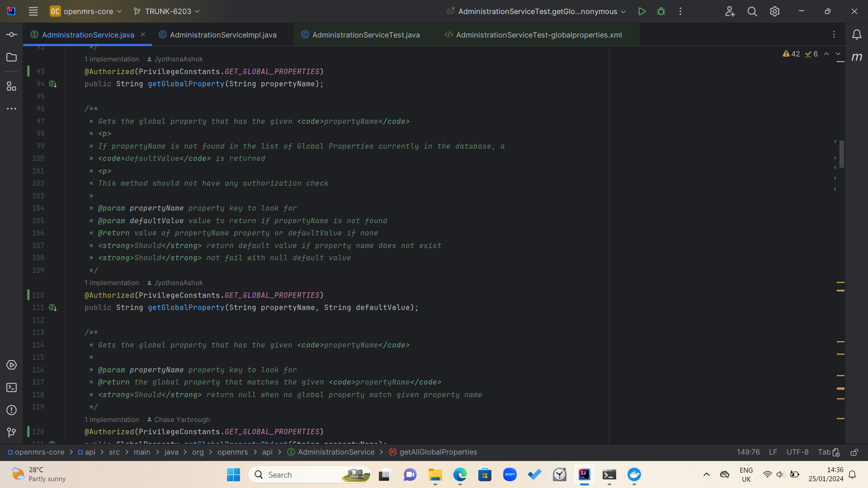Click the UTF-8 encoding status widget
The width and height of the screenshot is (868, 488).
[x=797, y=452]
